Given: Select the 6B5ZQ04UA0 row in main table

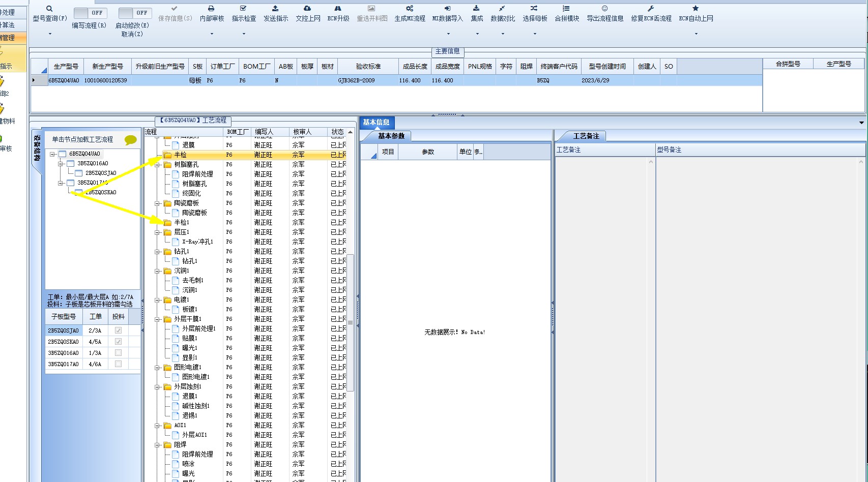Looking at the screenshot, I should pyautogui.click(x=396, y=80).
